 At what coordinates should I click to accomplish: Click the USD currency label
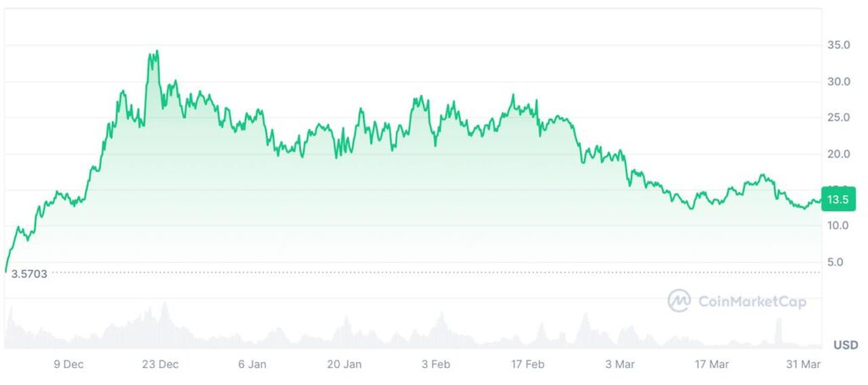click(845, 345)
